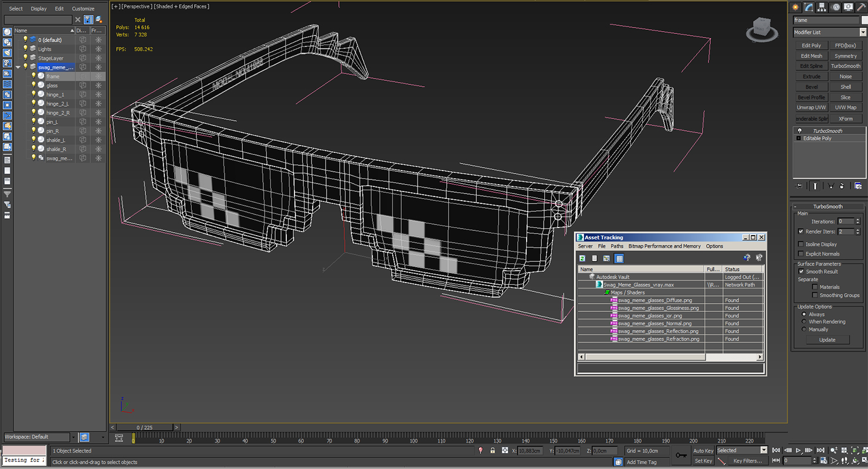
Task: Select the When Rendering update option
Action: point(804,321)
